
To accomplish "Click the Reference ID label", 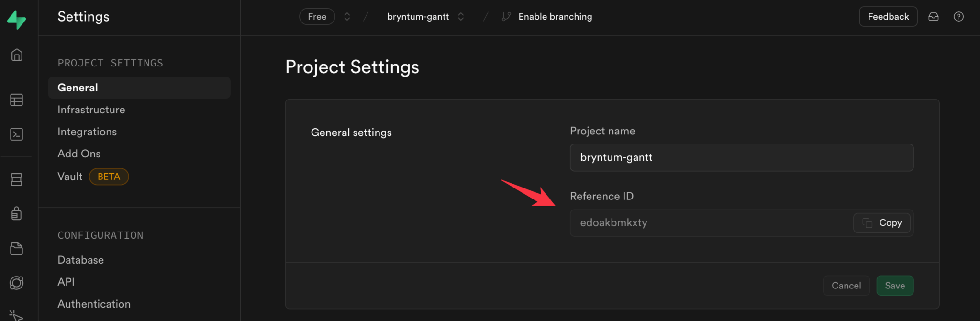I will (601, 196).
